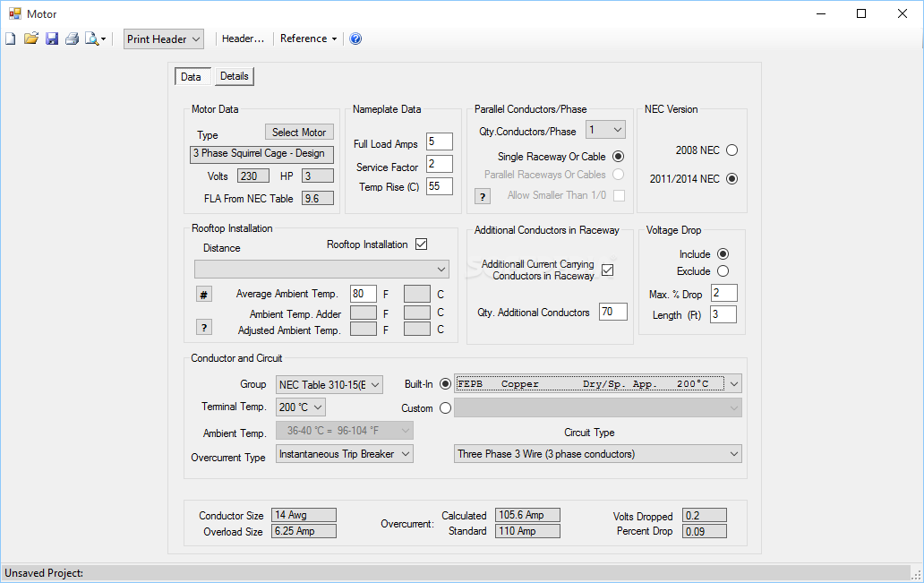Open the Built-In conductor type dropdown
This screenshot has height=583, width=924.
pos(597,384)
